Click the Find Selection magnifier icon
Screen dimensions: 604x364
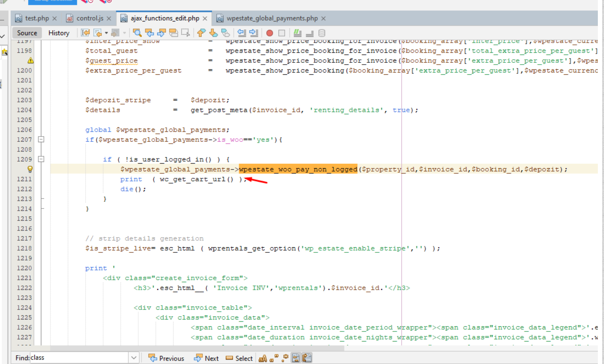pyautogui.click(x=137, y=33)
